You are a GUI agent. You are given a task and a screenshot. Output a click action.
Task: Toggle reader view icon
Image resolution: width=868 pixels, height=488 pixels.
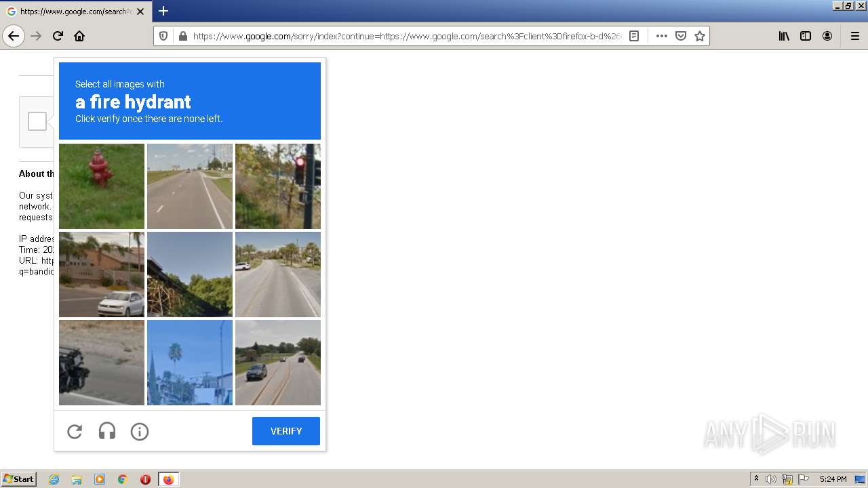(x=634, y=36)
